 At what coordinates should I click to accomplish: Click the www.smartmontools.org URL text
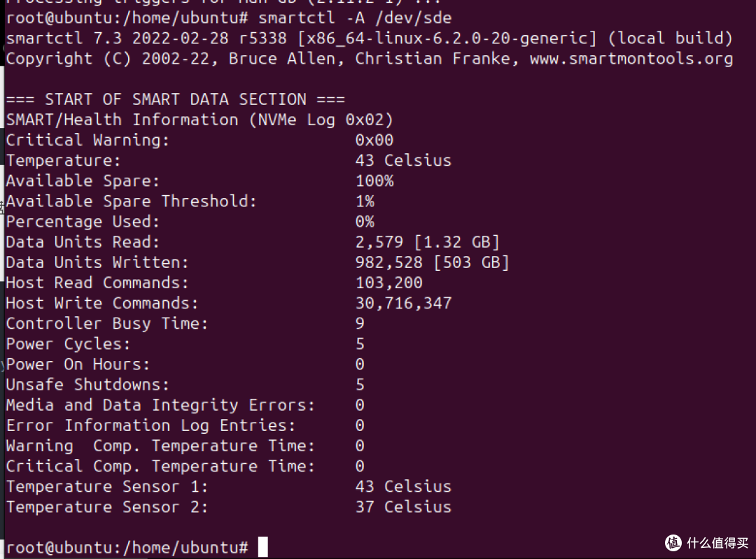[631, 59]
